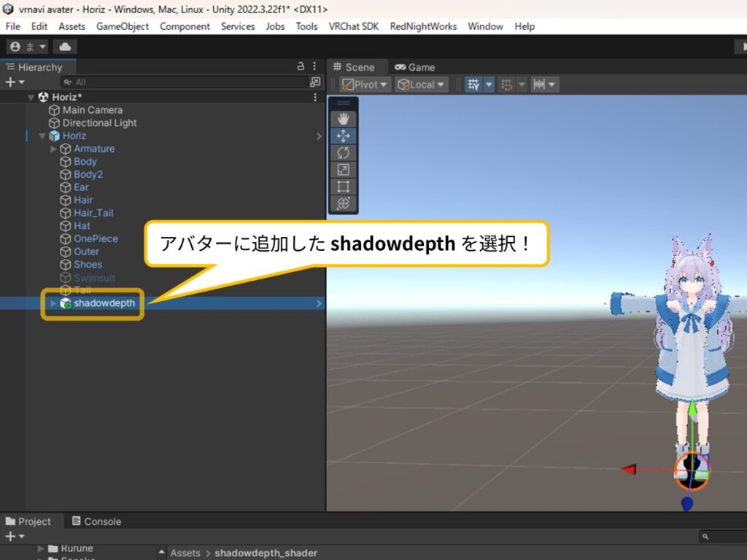Select the Hand (View) tool
This screenshot has height=560, width=747.
click(x=344, y=119)
